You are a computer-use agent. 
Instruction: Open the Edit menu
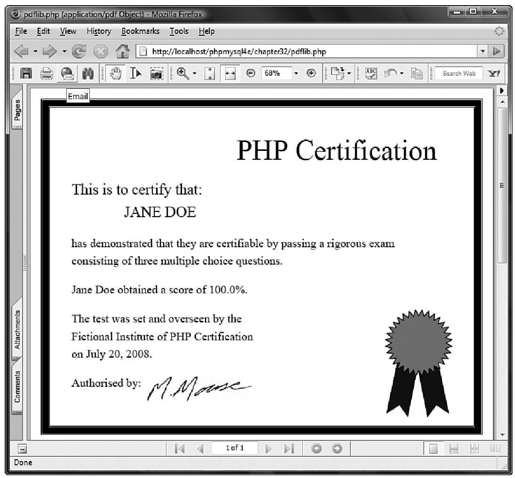[x=43, y=31]
